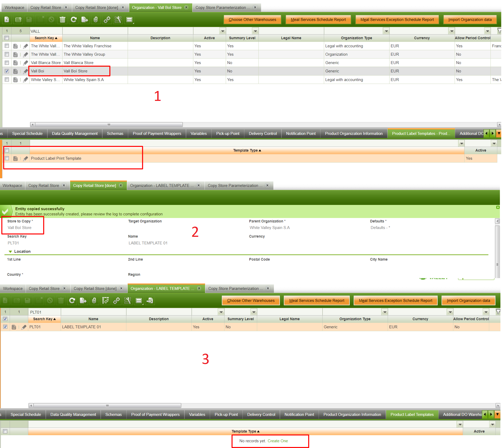This screenshot has height=448, width=502.
Task: Open the Product Label Templates - Prod... tab
Action: 421,134
